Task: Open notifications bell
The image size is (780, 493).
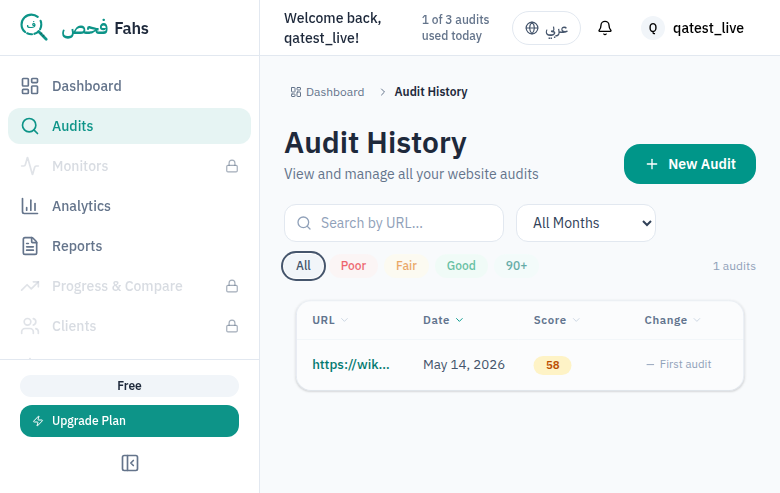Action: tap(605, 28)
